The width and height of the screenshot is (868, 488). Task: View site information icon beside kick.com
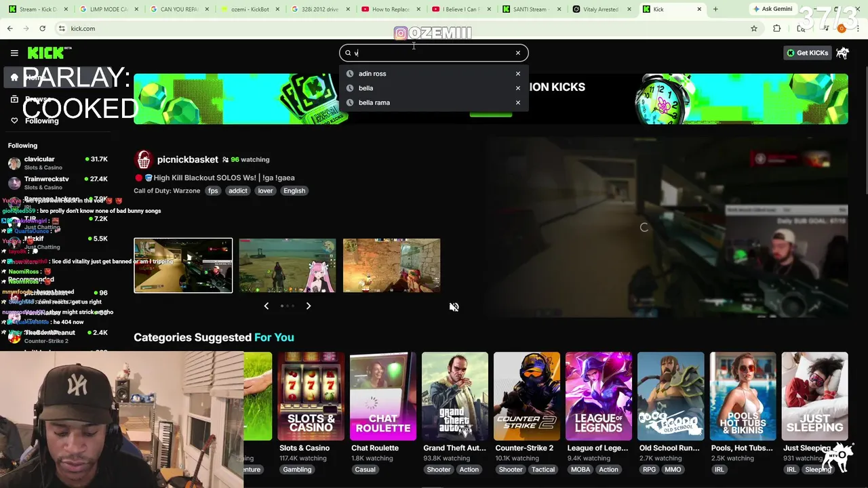(x=62, y=28)
